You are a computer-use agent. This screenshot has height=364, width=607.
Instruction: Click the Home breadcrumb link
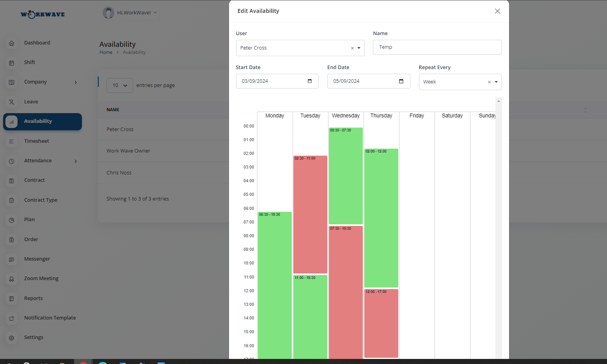tap(106, 52)
